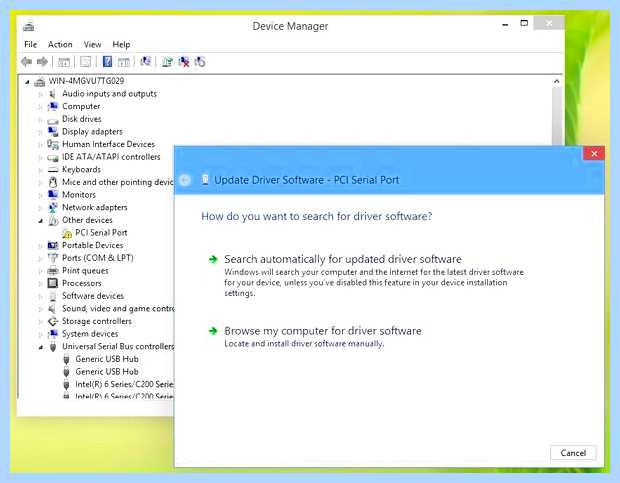Select the Software devices tree item
The width and height of the screenshot is (620, 483).
(93, 296)
